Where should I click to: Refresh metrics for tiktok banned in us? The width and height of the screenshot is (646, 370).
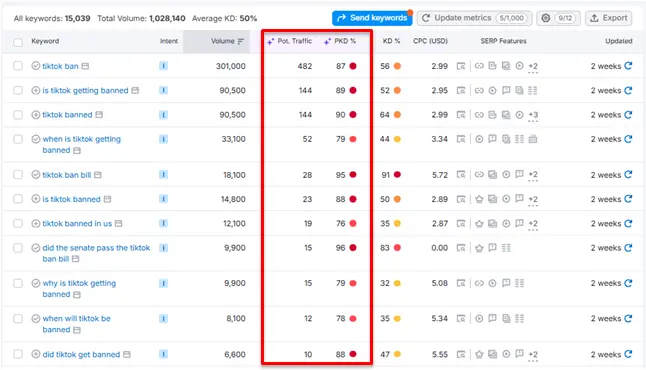(628, 223)
